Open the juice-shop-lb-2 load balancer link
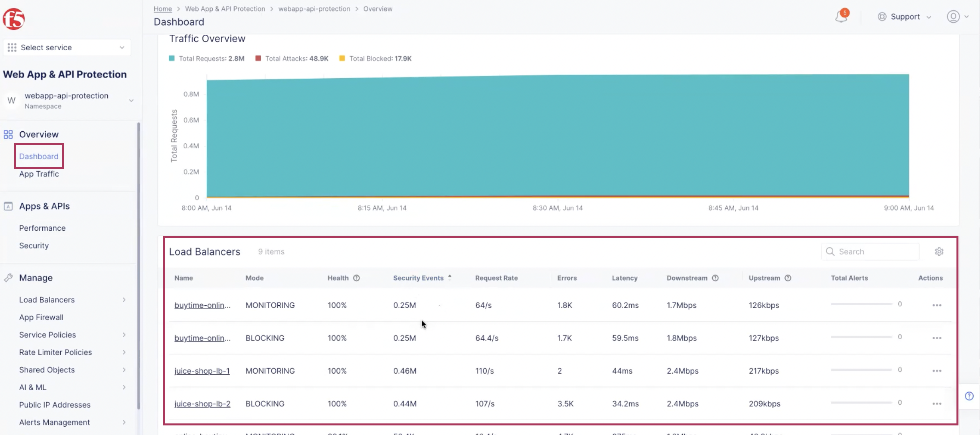This screenshot has width=980, height=435. [202, 403]
